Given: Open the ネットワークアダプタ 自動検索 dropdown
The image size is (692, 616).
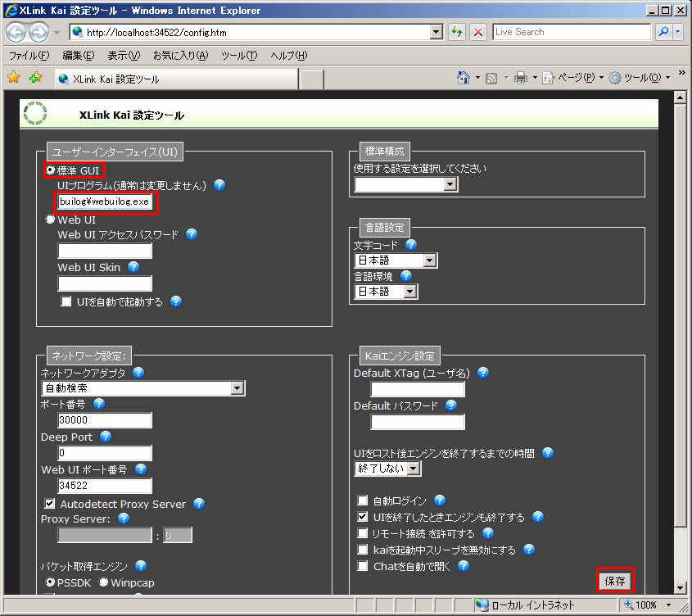Looking at the screenshot, I should click(x=143, y=388).
